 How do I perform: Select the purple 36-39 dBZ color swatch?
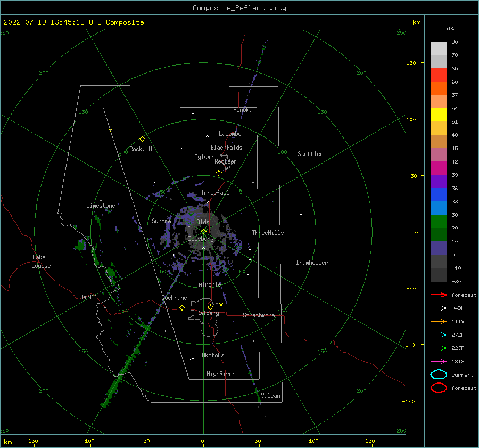click(439, 182)
